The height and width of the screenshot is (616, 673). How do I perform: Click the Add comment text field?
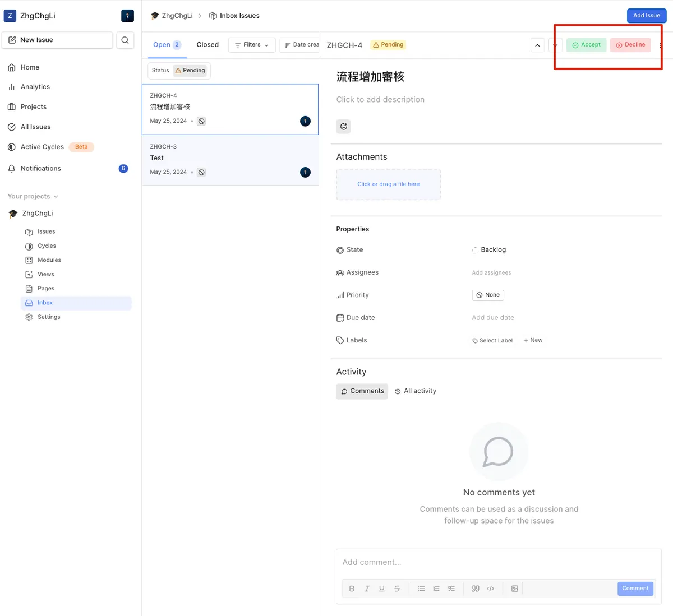498,562
